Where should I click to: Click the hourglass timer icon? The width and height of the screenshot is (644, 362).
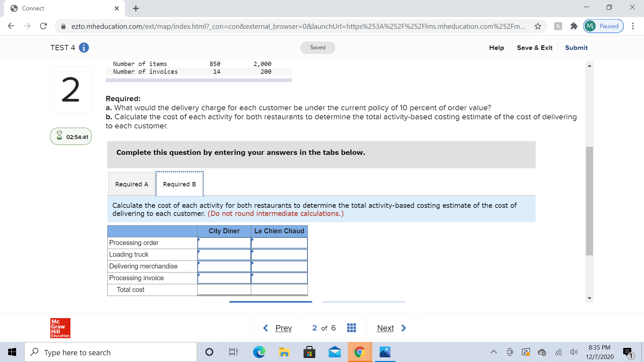[59, 135]
